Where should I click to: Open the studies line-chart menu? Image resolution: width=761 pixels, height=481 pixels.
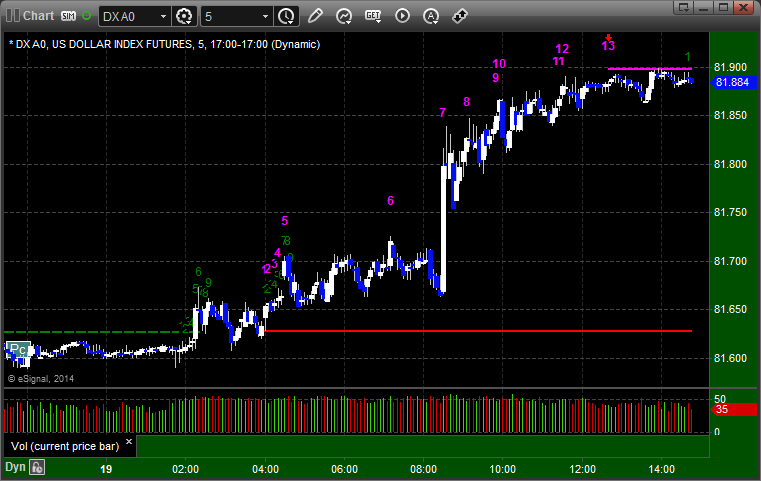coord(344,17)
